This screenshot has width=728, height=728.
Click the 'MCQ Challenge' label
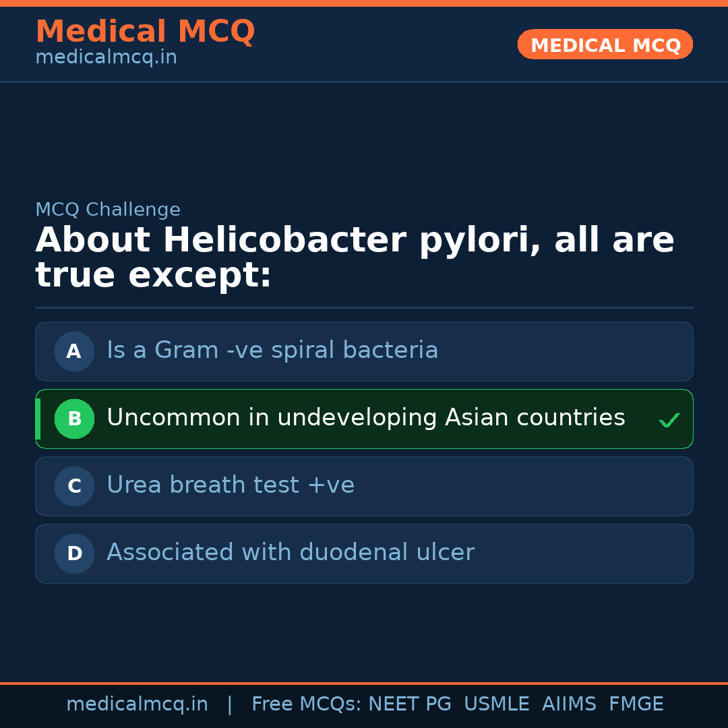pos(108,210)
